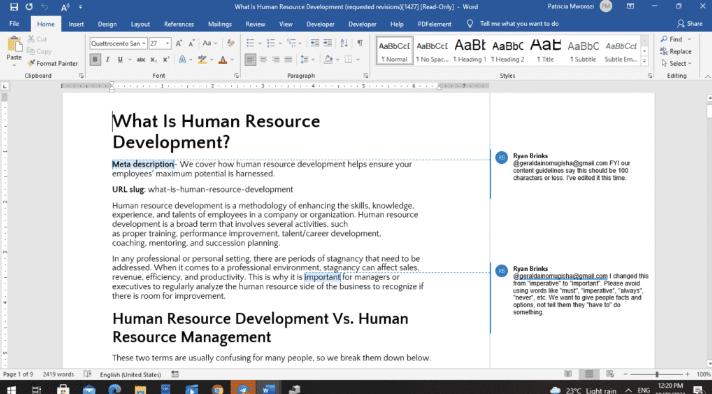Increase paragraph indent

pos(327,43)
